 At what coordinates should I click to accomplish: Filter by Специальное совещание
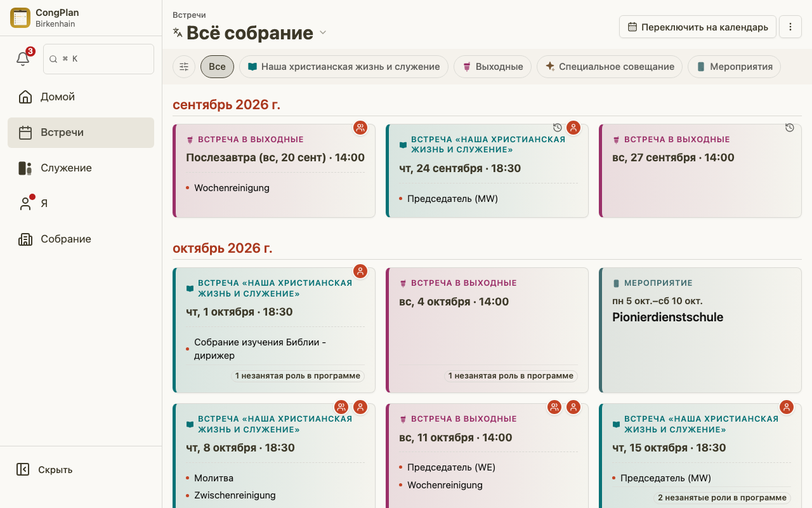point(610,67)
